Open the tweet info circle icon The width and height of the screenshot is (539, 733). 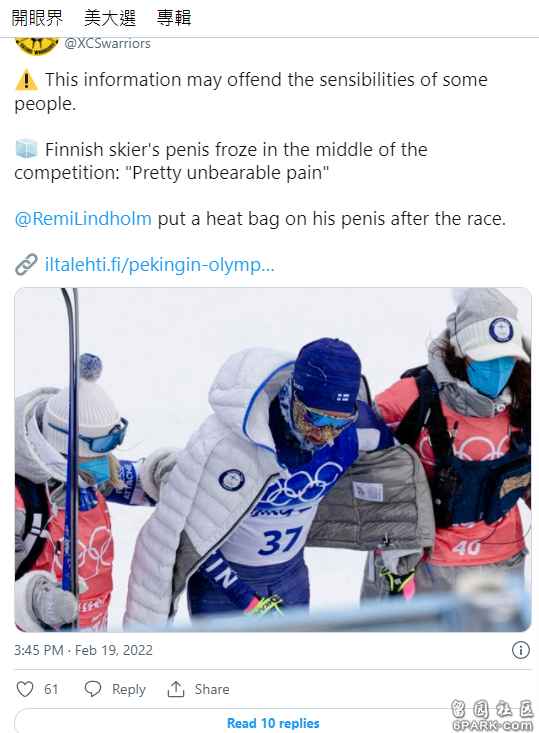pos(521,650)
